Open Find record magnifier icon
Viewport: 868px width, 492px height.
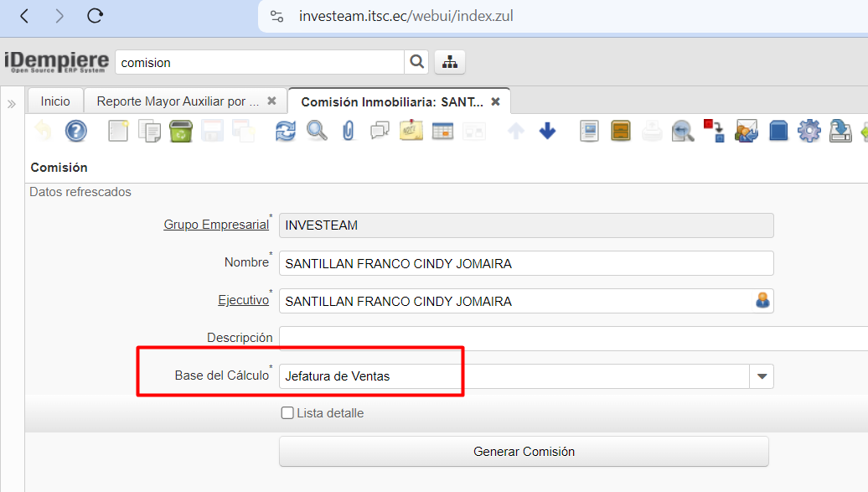point(317,131)
